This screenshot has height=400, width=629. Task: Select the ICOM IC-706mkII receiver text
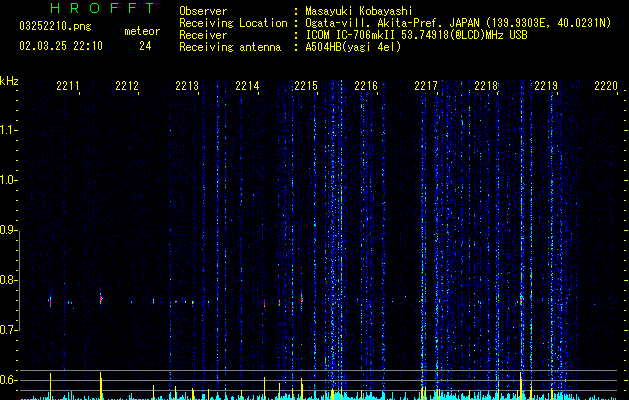point(416,35)
